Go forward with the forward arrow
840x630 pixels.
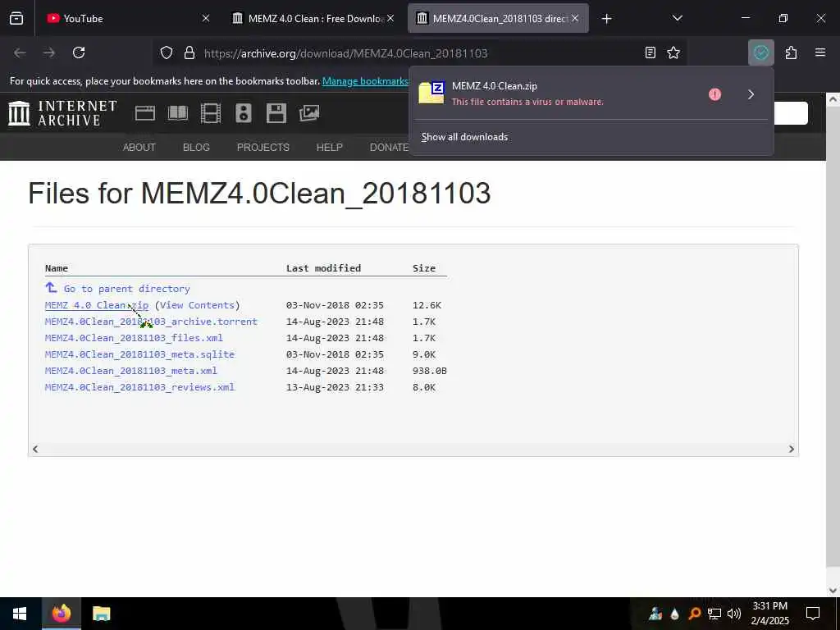click(x=48, y=52)
